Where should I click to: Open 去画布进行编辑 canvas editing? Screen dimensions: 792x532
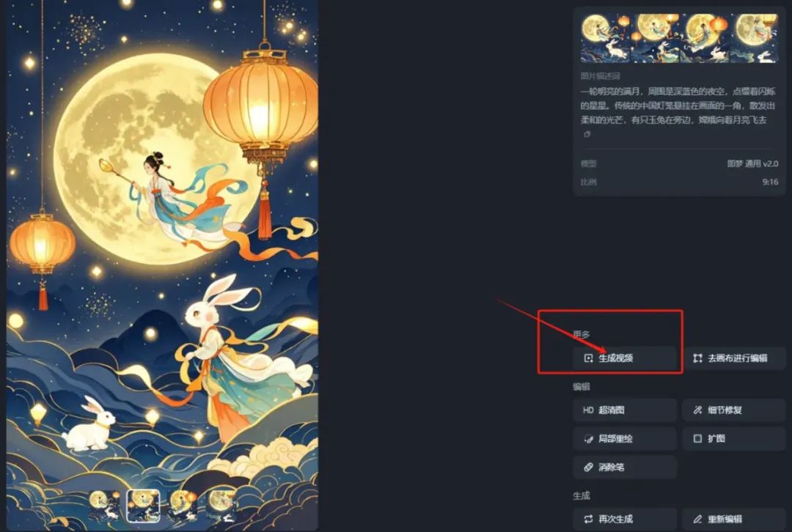point(734,358)
